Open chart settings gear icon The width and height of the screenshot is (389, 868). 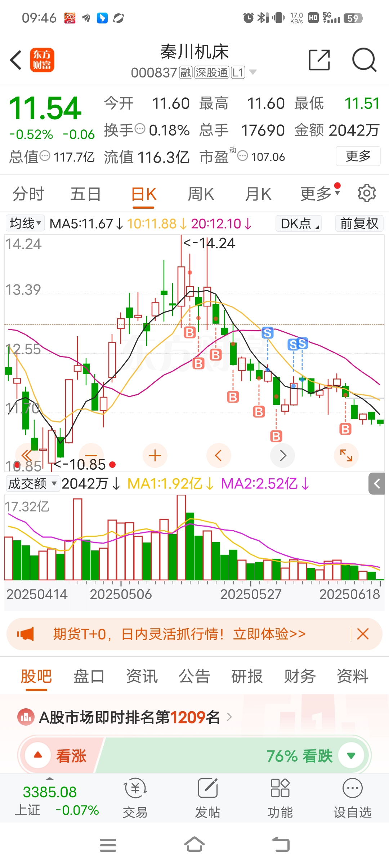click(367, 193)
